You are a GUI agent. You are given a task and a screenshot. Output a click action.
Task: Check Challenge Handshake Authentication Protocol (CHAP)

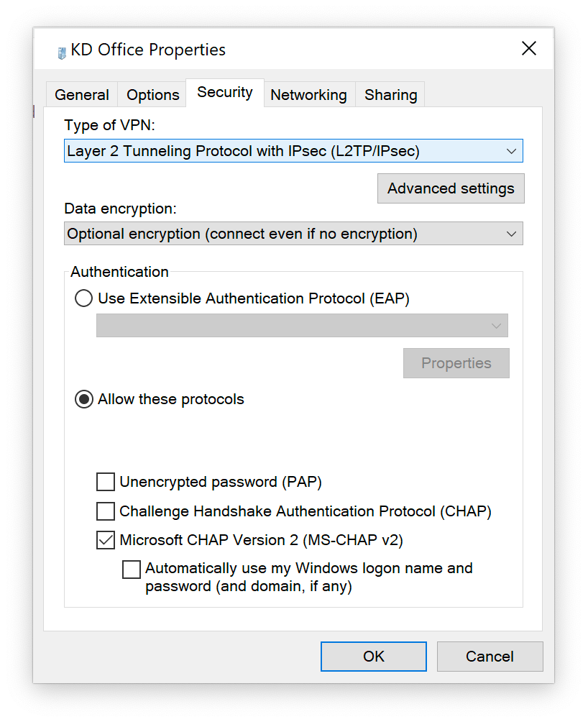click(106, 511)
